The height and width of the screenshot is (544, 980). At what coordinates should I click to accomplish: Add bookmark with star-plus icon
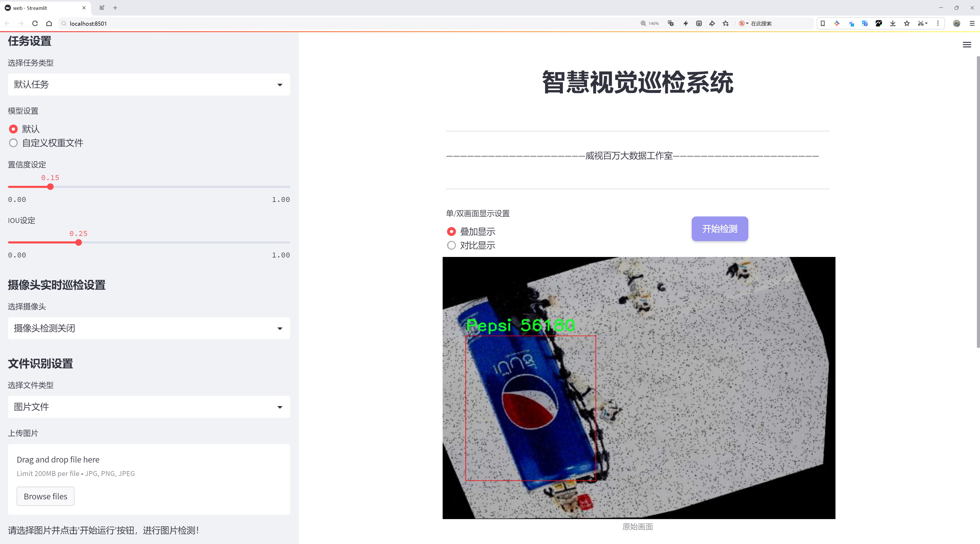[726, 23]
